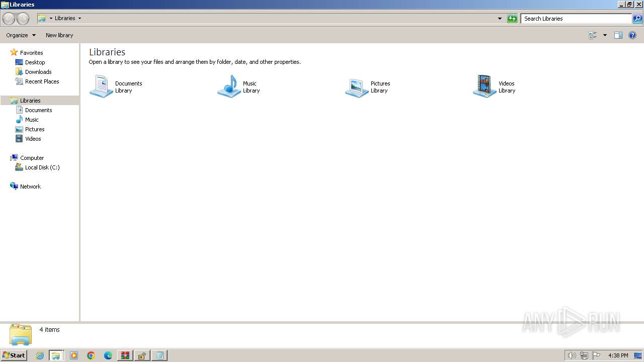Click the change view icon

coord(593,35)
